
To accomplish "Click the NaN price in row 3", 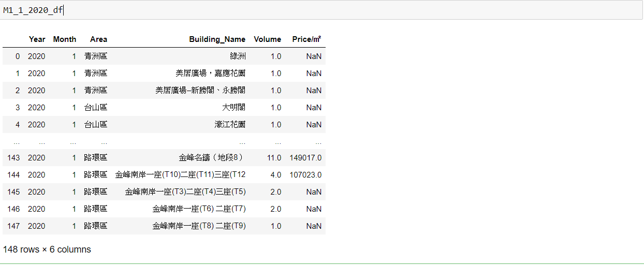I will [x=314, y=108].
